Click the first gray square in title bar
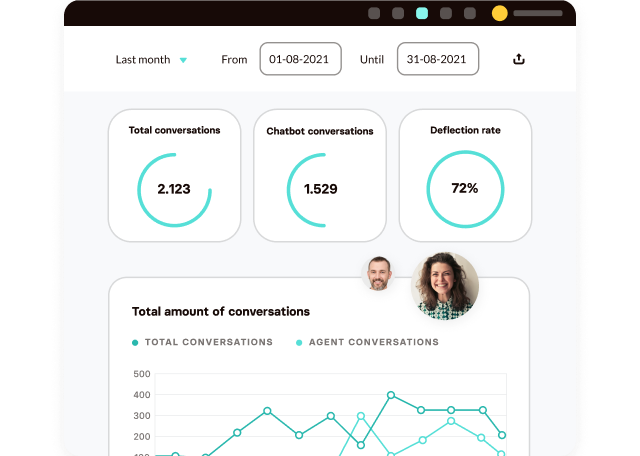 coord(374,13)
